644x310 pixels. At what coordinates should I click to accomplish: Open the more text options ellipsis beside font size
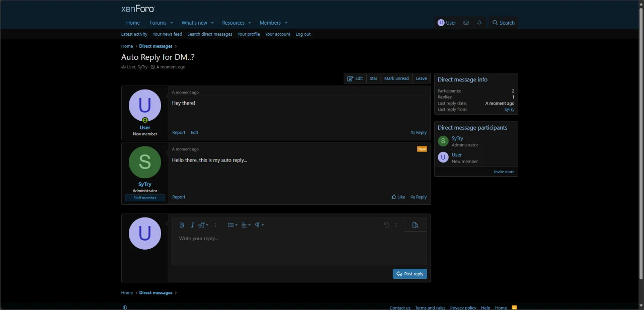click(x=215, y=225)
